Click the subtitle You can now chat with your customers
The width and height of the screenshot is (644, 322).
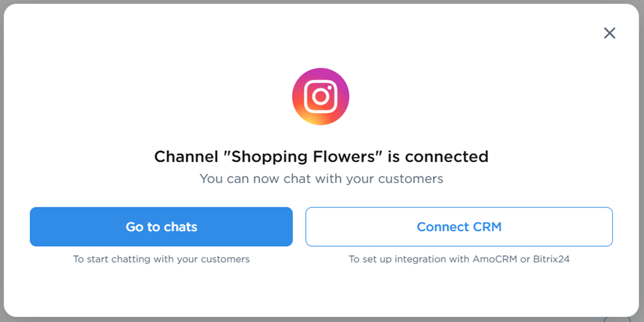(321, 179)
